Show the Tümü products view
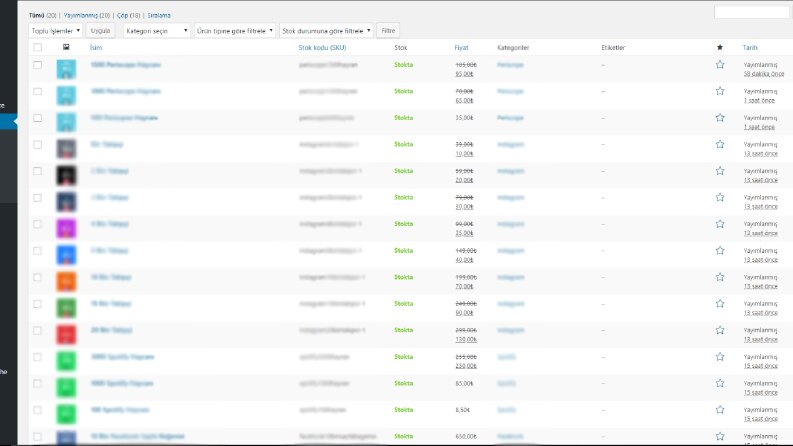 (36, 15)
